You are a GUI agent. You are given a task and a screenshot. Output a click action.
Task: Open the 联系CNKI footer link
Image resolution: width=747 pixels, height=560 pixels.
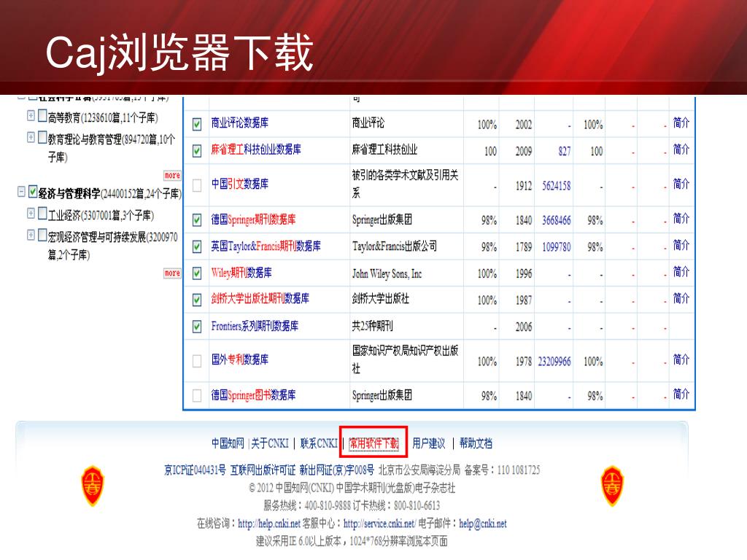[320, 443]
